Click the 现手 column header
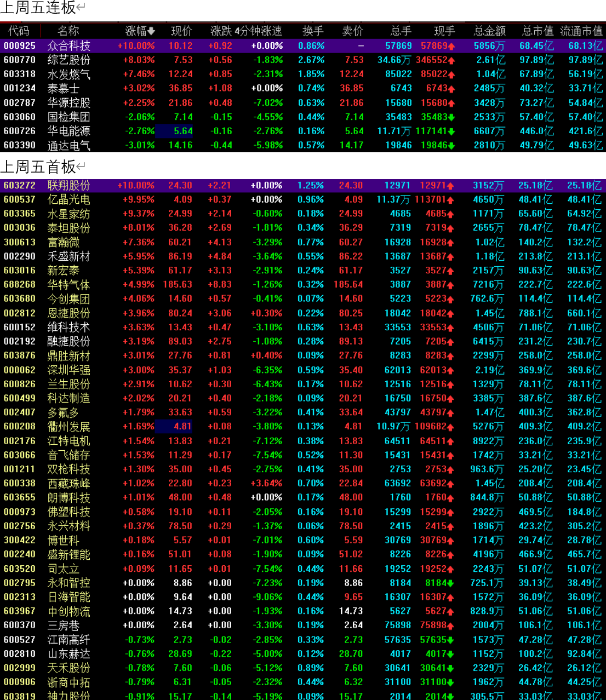This screenshot has width=606, height=700. click(x=444, y=31)
